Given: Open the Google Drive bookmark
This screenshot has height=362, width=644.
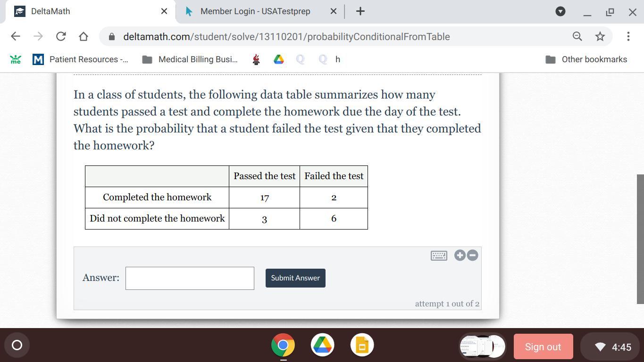Looking at the screenshot, I should pos(279,59).
